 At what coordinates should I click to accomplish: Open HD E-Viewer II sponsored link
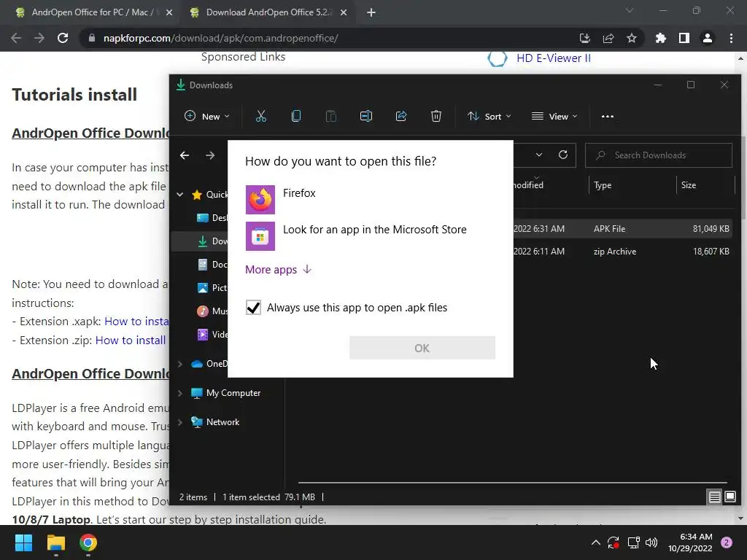point(553,58)
